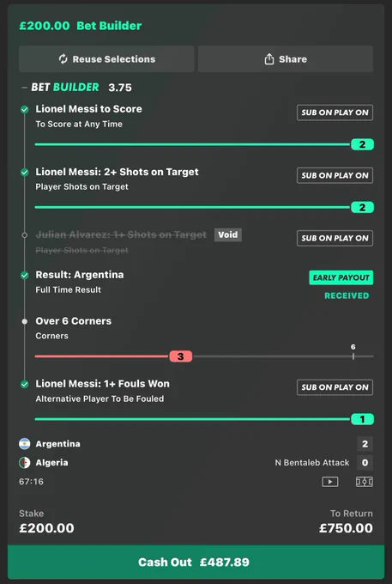Click the pending dot beside Over 6 Corners
This screenshot has width=392, height=584.
click(25, 321)
